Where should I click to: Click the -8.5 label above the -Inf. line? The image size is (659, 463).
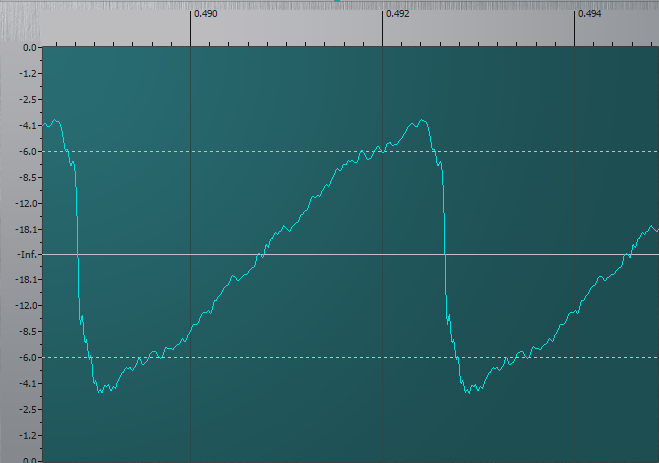coord(28,178)
